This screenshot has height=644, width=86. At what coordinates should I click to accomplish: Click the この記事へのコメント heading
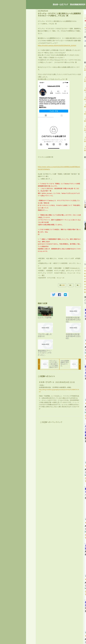[46, 376]
